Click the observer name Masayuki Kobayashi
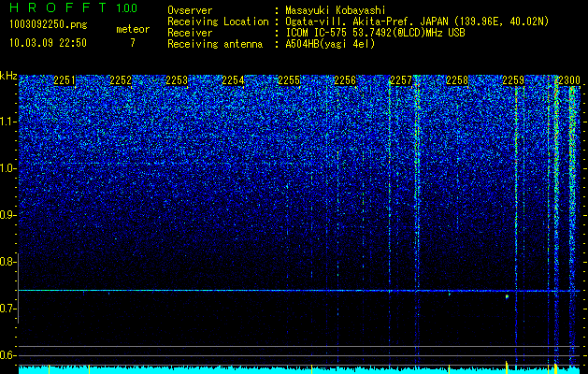The height and width of the screenshot is (374, 588). tap(336, 10)
